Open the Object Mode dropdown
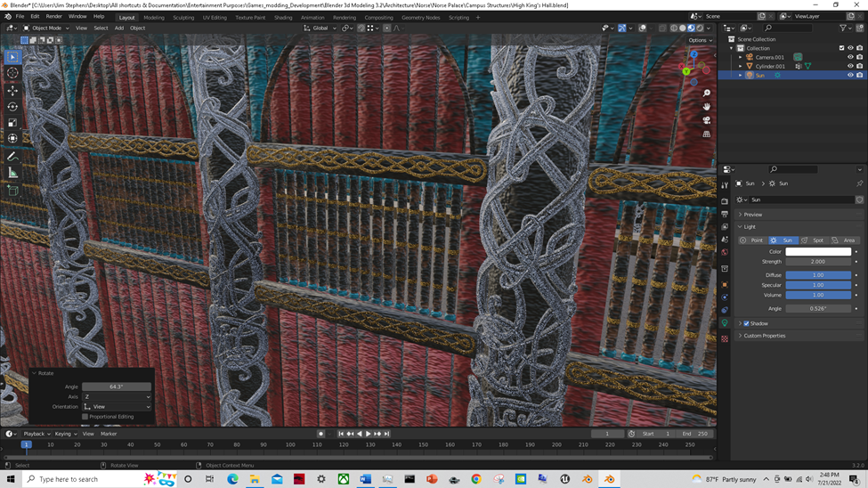Screen dimensions: 868x488 tap(46, 28)
